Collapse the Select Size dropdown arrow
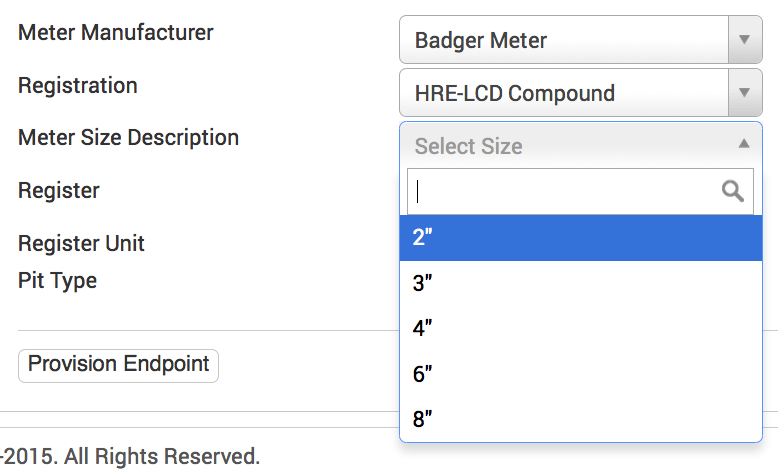 tap(743, 144)
